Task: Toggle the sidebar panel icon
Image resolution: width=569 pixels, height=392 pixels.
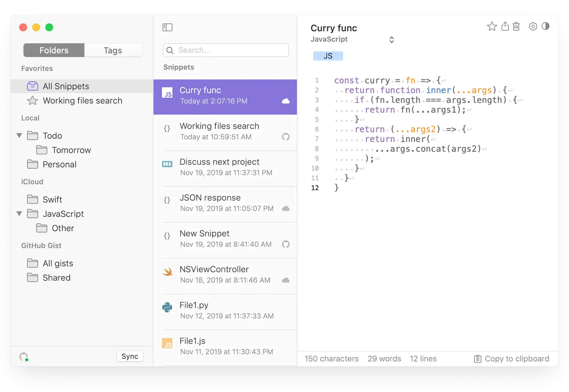Action: click(167, 27)
